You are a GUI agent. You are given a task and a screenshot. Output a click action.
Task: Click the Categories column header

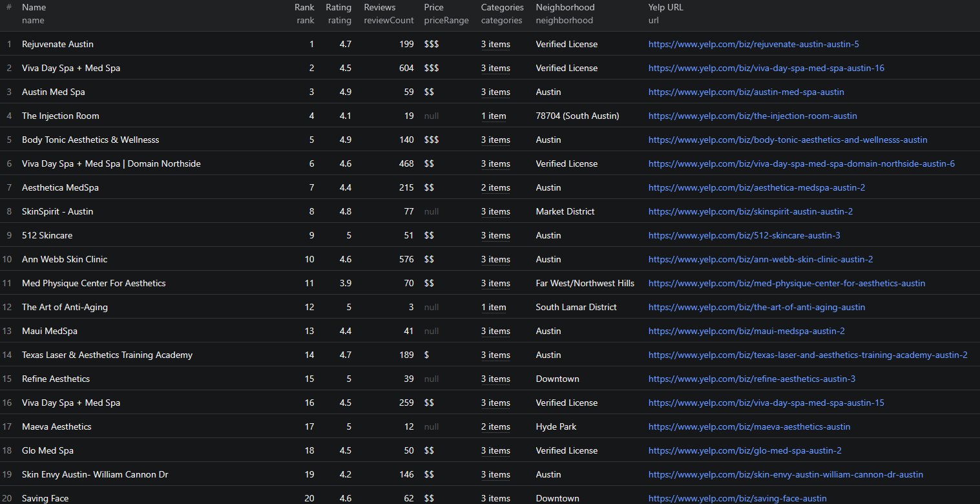point(503,7)
